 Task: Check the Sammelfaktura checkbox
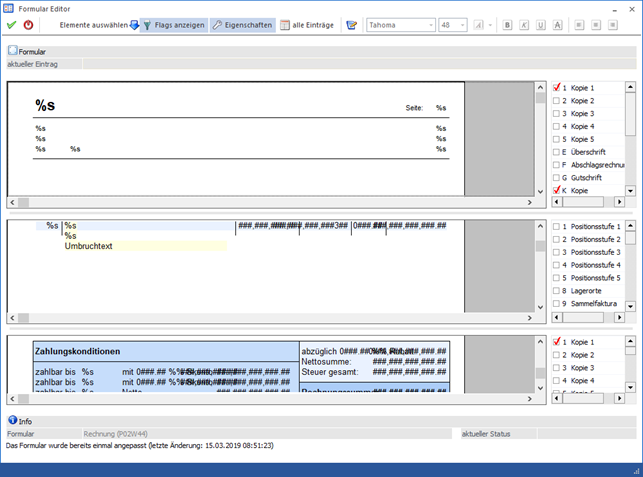[556, 304]
